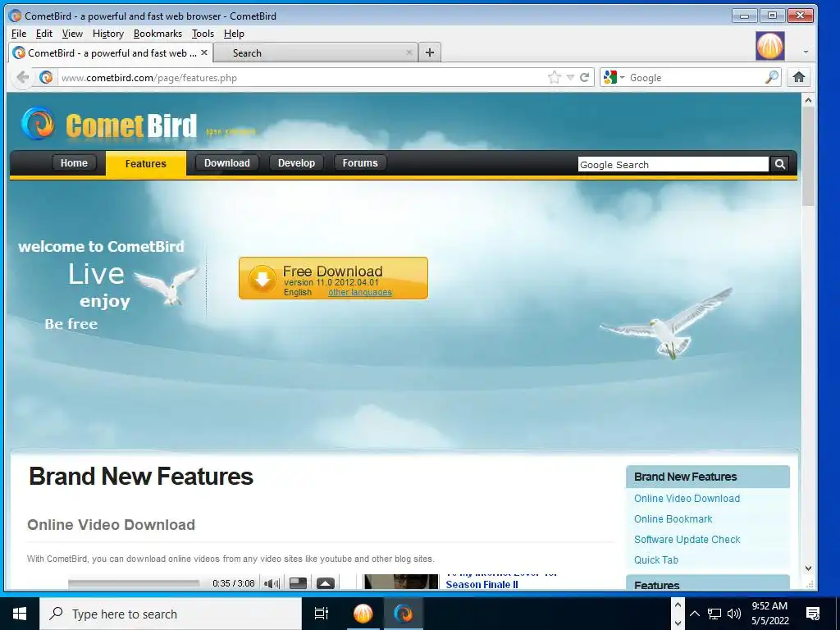Click the site identity icon in address bar
The height and width of the screenshot is (630, 840).
coord(46,78)
